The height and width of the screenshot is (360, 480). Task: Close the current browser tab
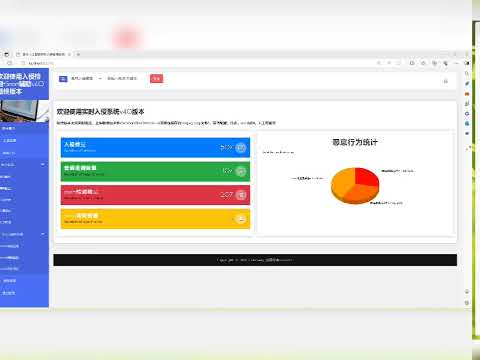(x=69, y=54)
